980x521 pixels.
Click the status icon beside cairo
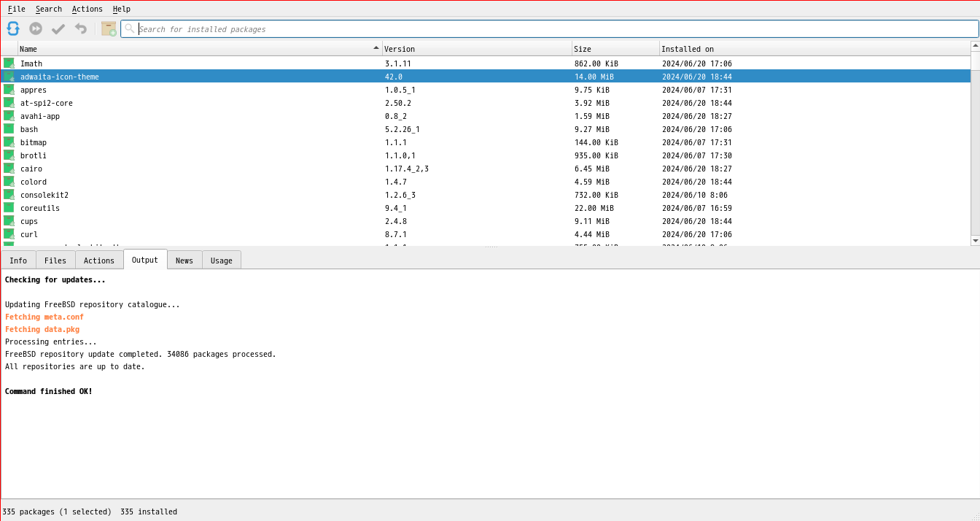pyautogui.click(x=9, y=169)
